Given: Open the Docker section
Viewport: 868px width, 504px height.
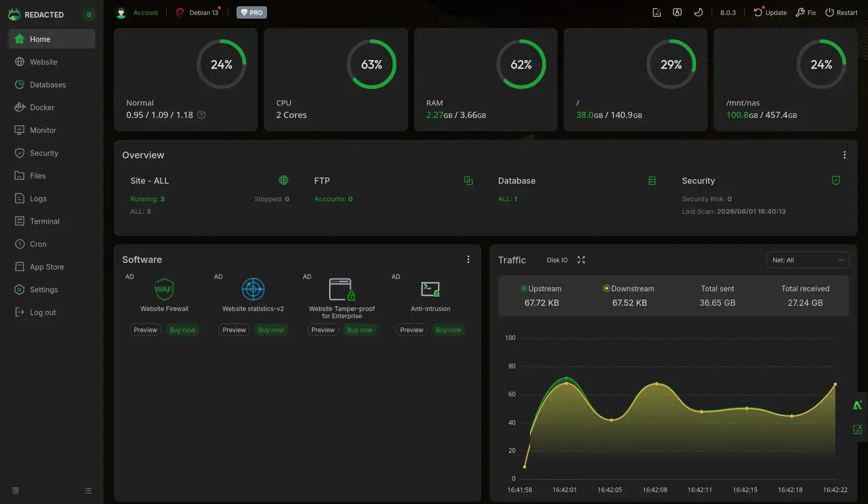Looking at the screenshot, I should pyautogui.click(x=51, y=107).
